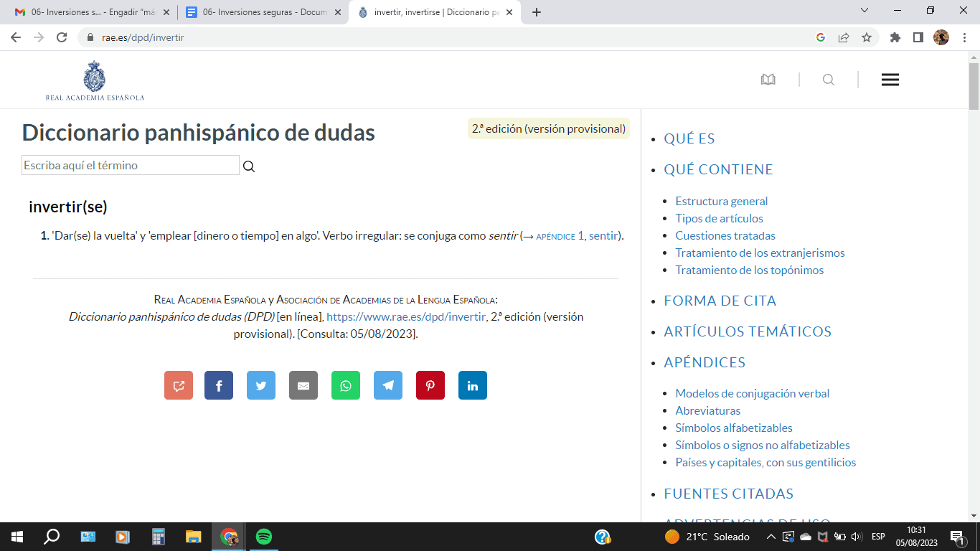Open the Símbolos alfabetizables link

click(734, 428)
